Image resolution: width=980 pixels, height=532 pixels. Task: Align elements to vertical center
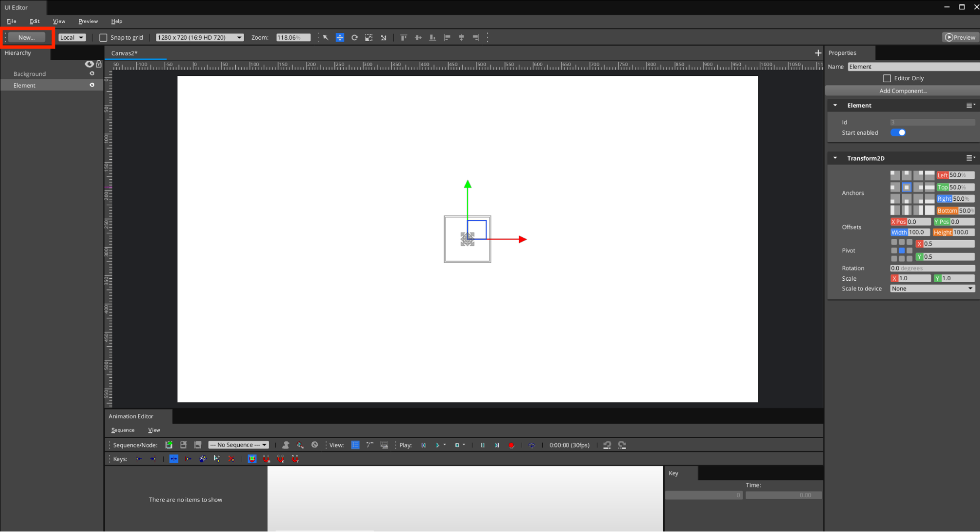(418, 38)
